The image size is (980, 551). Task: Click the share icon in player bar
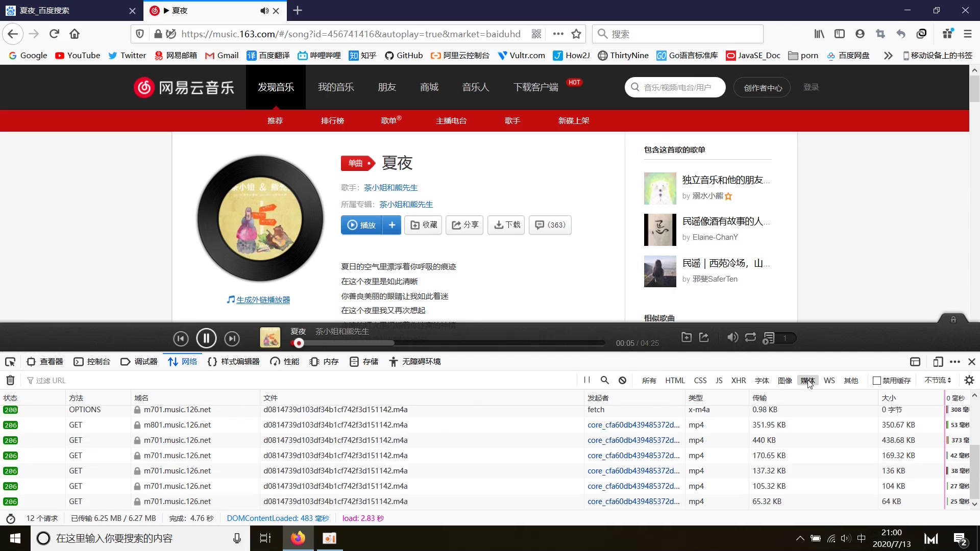point(704,337)
